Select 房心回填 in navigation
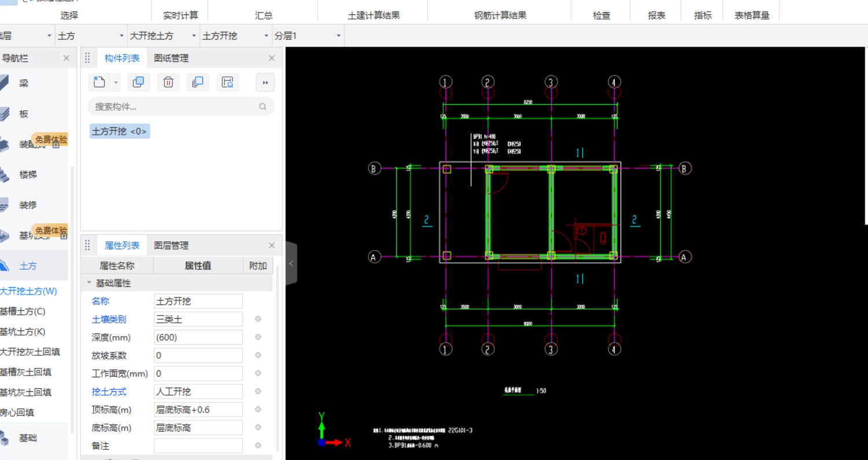 (x=17, y=413)
